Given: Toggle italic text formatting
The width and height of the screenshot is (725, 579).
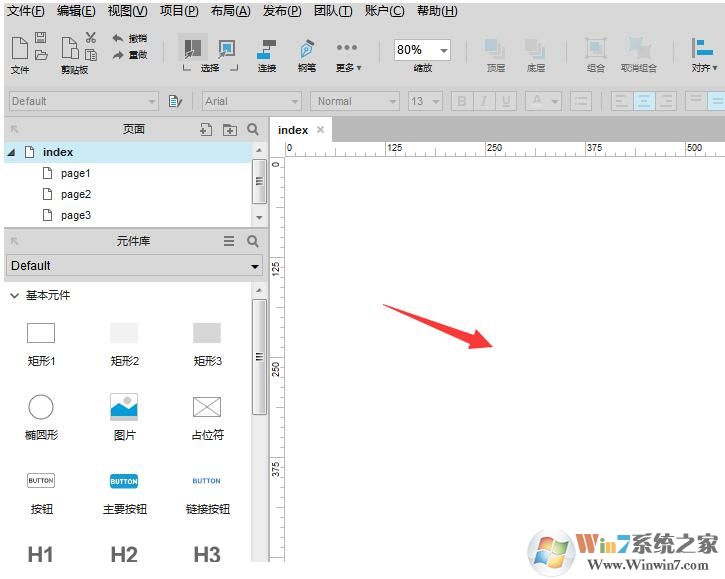Looking at the screenshot, I should click(484, 101).
